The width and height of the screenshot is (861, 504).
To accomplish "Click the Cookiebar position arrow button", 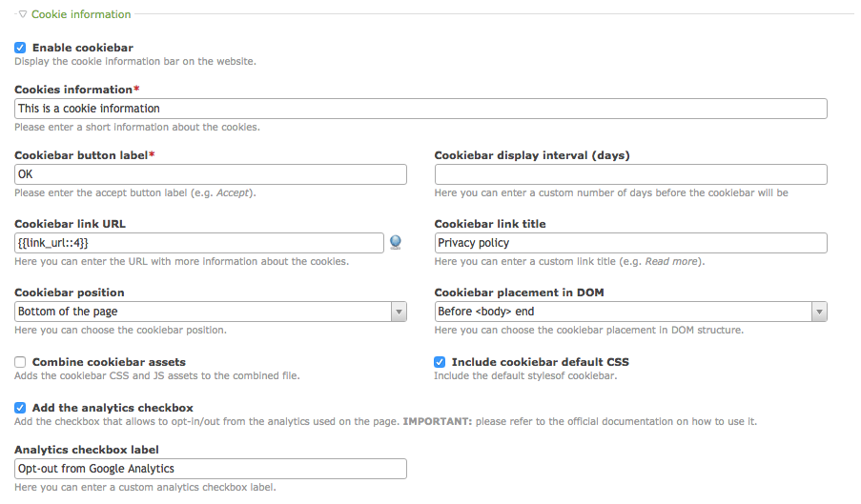I will click(x=399, y=312).
